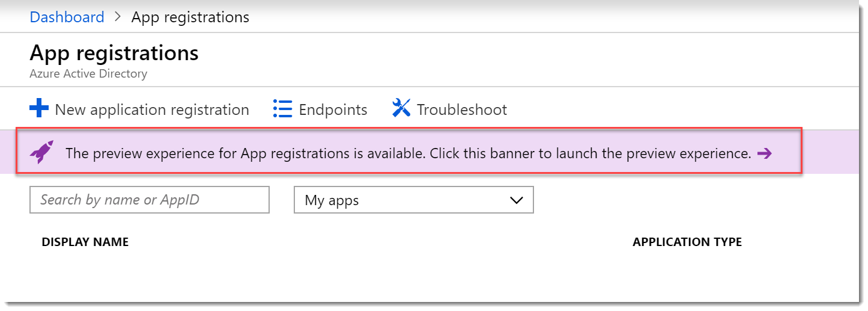
Task: Select App registrations breadcrumb item
Action: pyautogui.click(x=190, y=17)
